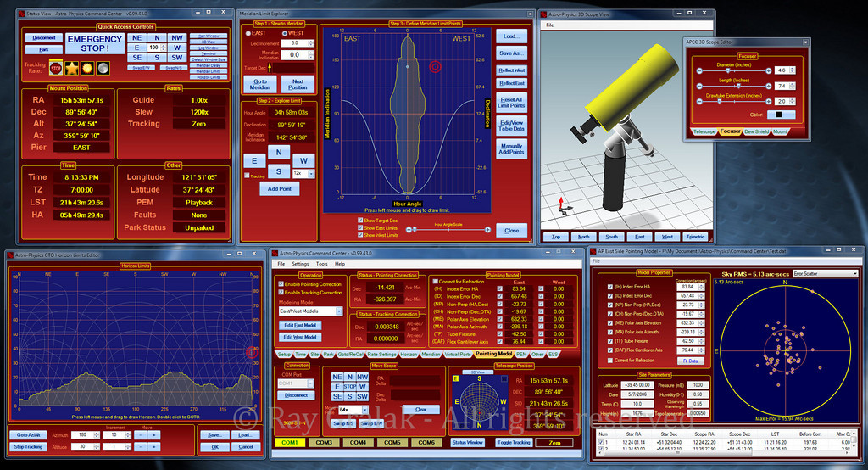
Task: Click the Meridian Inclination spinner arrows
Action: coord(310,55)
